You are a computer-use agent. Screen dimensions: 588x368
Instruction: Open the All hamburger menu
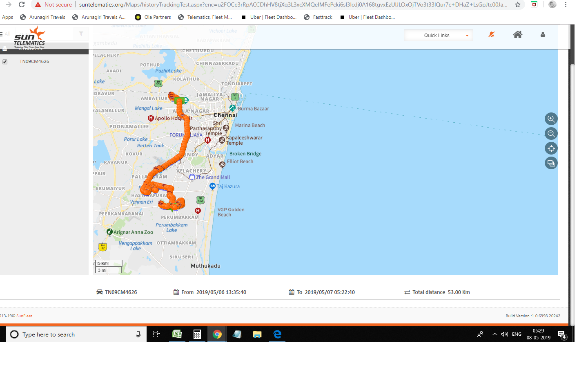point(2,34)
